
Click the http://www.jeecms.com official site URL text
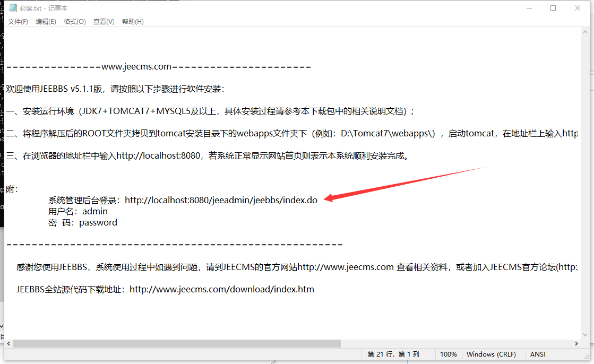click(x=346, y=267)
